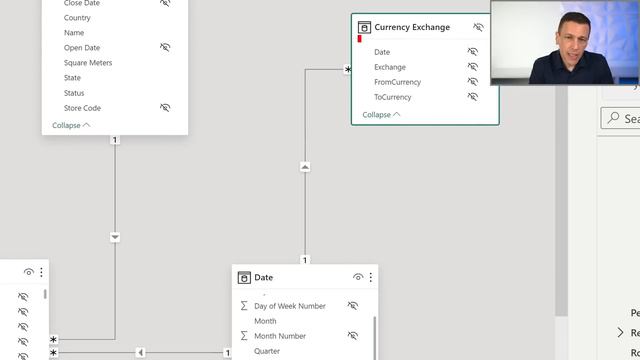Expand the chevron beside Re in right pane

click(x=620, y=332)
